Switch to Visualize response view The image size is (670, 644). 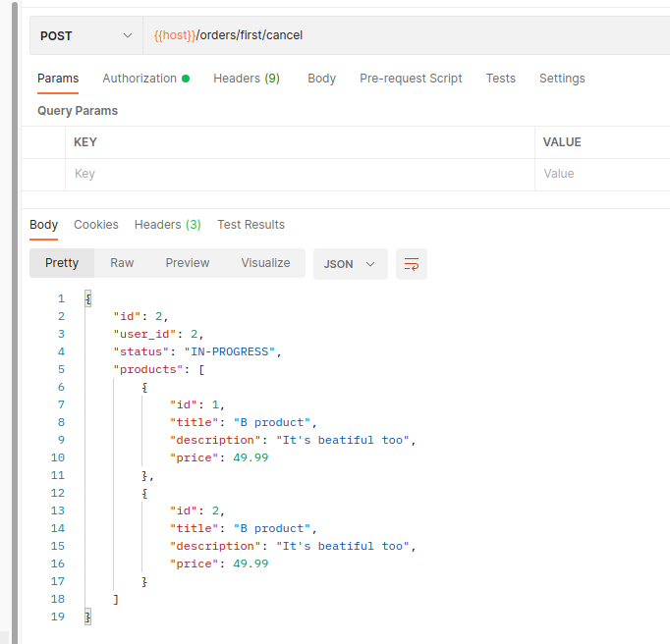click(x=265, y=263)
